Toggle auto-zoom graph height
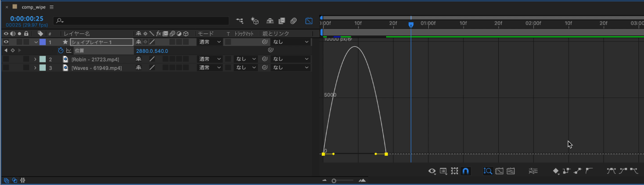 [488, 171]
